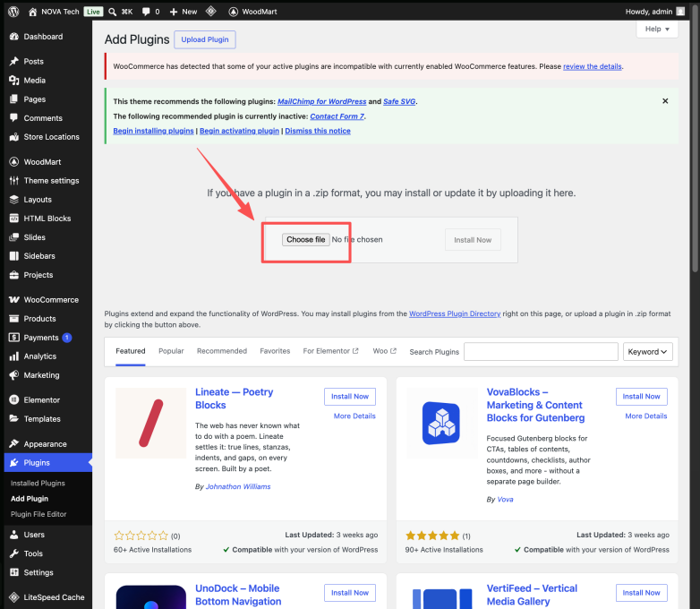Close the theme plugin recommendation notice
Image resolution: width=700 pixels, height=609 pixels.
[x=665, y=101]
